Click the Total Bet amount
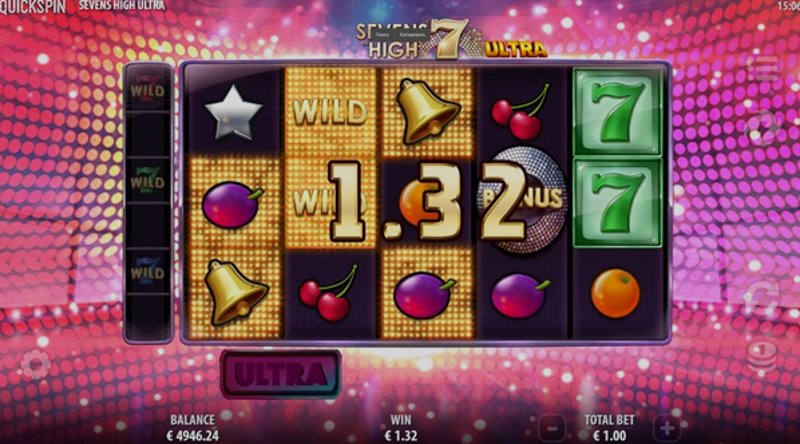Screen dimensions: 800x444 (610, 435)
